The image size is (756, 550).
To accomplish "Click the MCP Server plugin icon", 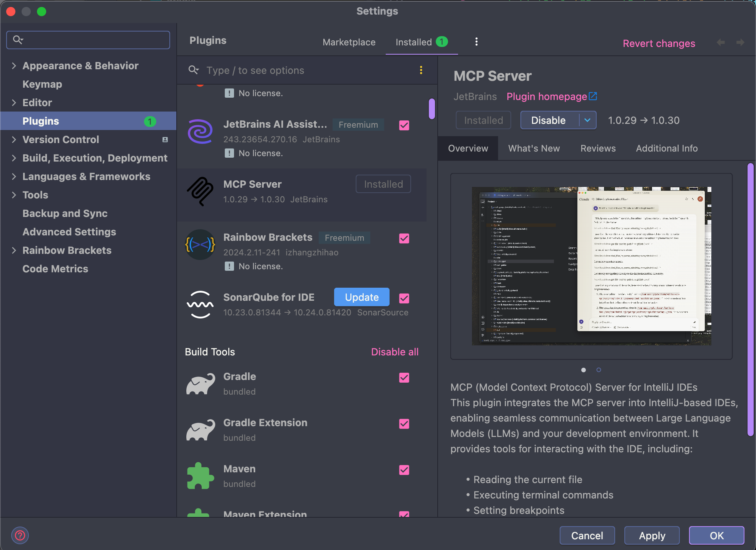I will point(200,192).
